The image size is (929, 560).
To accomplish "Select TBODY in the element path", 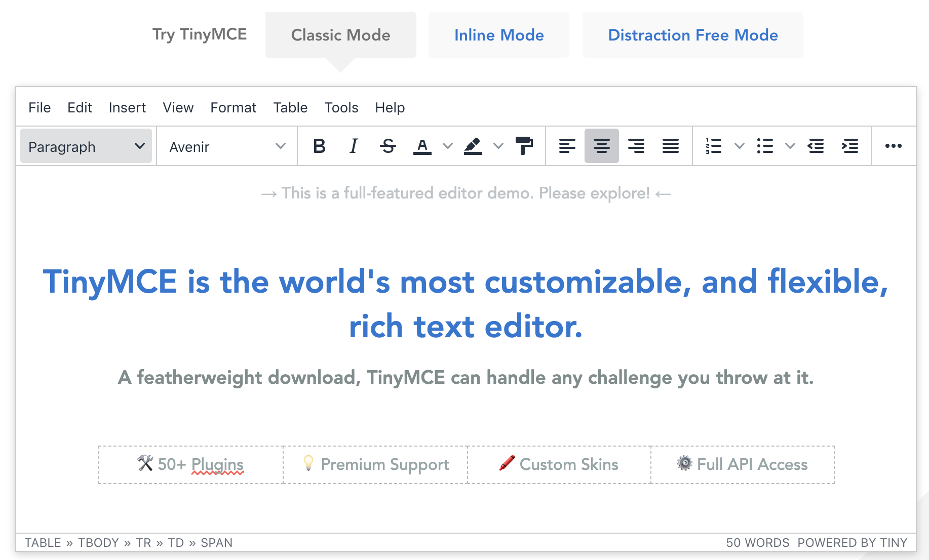I will [x=98, y=543].
